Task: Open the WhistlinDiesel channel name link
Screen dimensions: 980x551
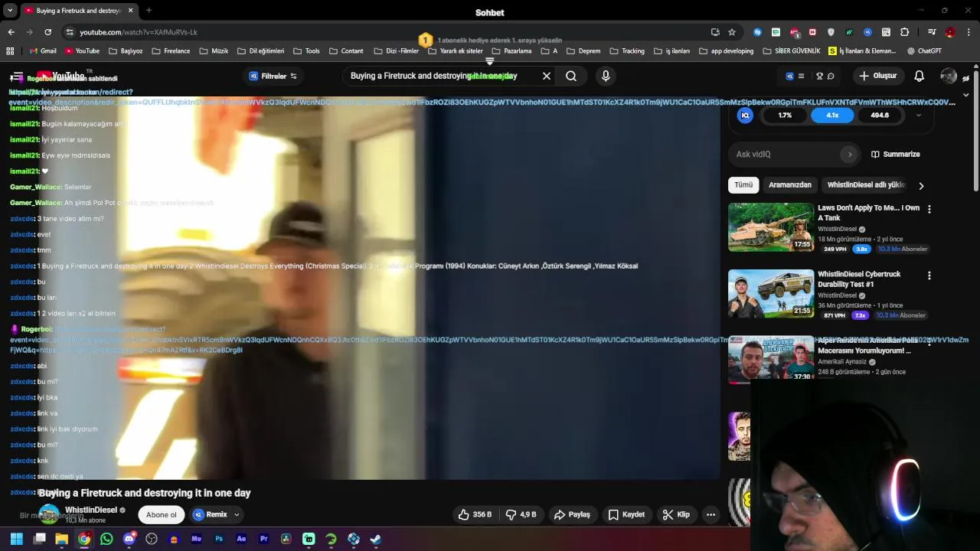Action: [91, 510]
